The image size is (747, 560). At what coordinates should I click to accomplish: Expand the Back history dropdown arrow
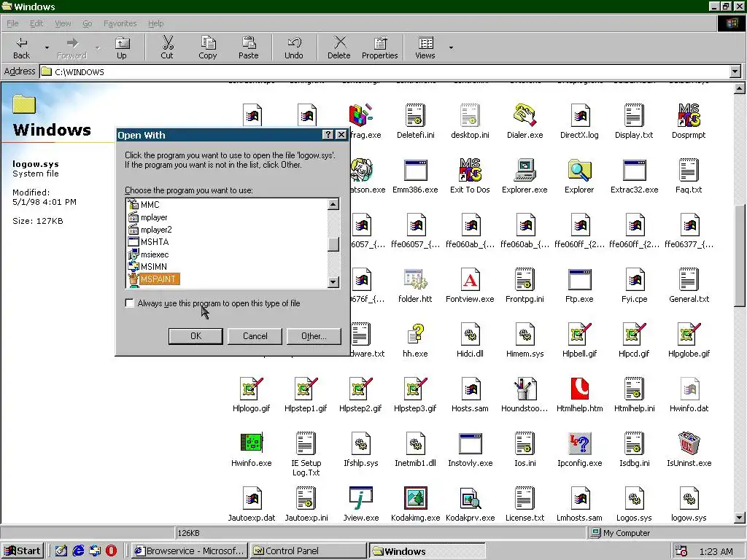47,47
